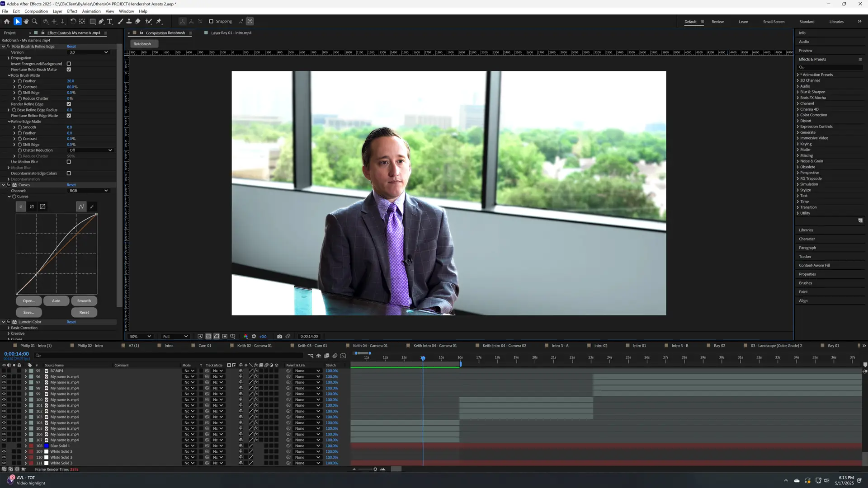Select the Clone Stamp tool
The image size is (868, 488).
pos(129,21)
